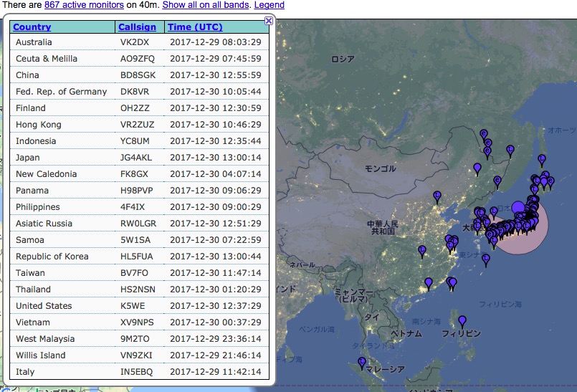
Task: Select the marker south of Japan near Okinawa
Action: click(486, 259)
